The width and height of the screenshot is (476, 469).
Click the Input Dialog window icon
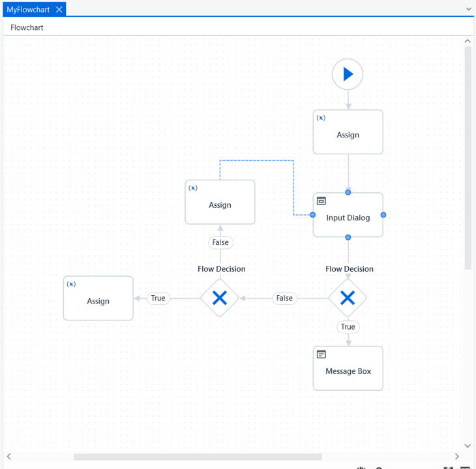click(x=321, y=201)
